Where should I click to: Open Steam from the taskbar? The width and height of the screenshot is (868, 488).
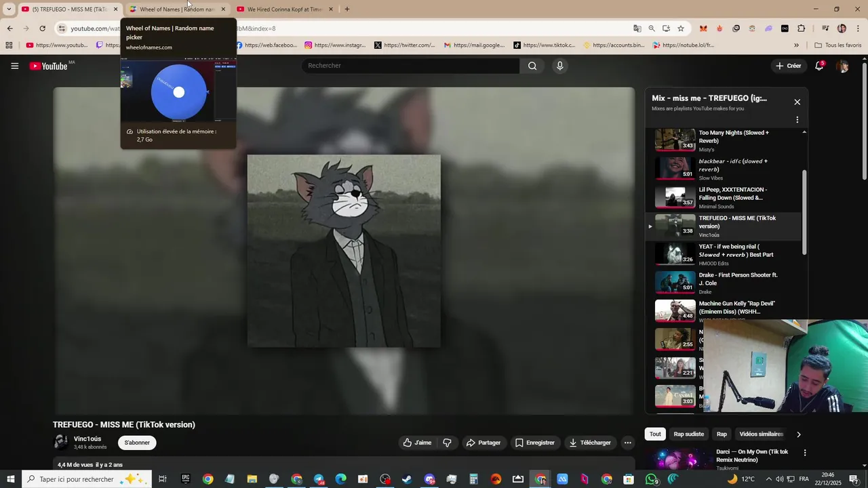point(407,479)
